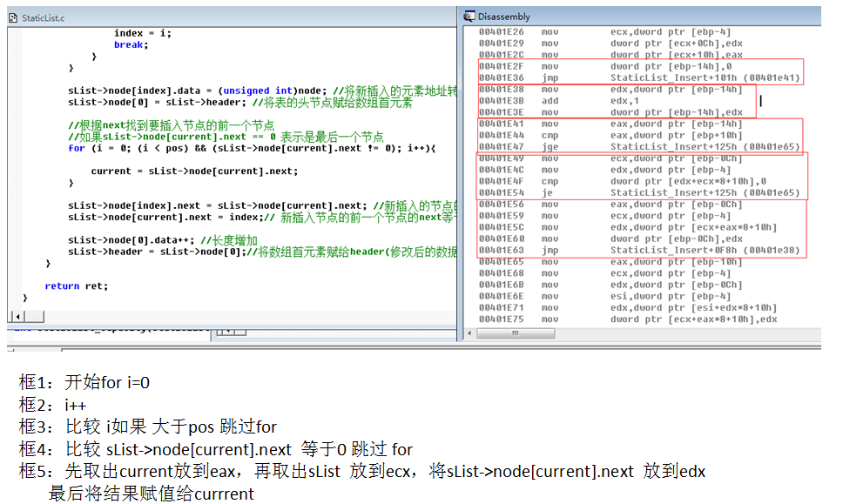The image size is (843, 504).
Task: Click disassembly address 00401E75
Action: tap(501, 319)
